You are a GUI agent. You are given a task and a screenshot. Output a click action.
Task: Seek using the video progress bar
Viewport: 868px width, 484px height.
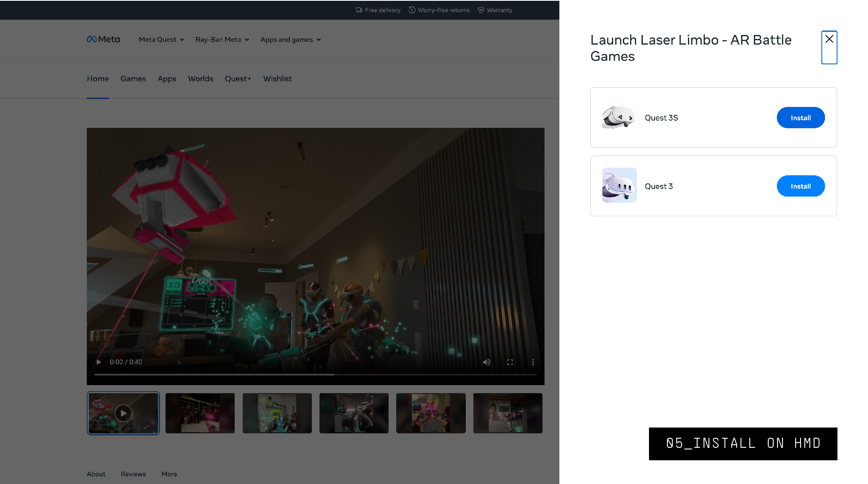tap(315, 375)
